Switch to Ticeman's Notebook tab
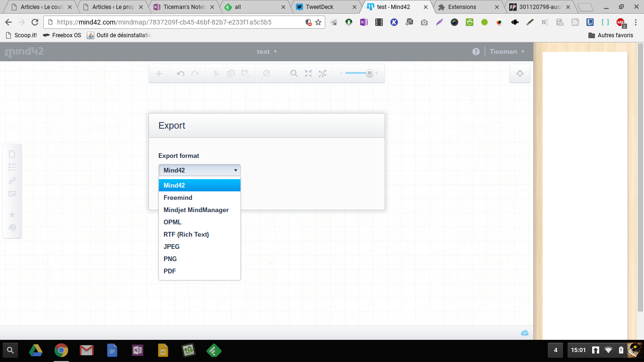 (183, 7)
